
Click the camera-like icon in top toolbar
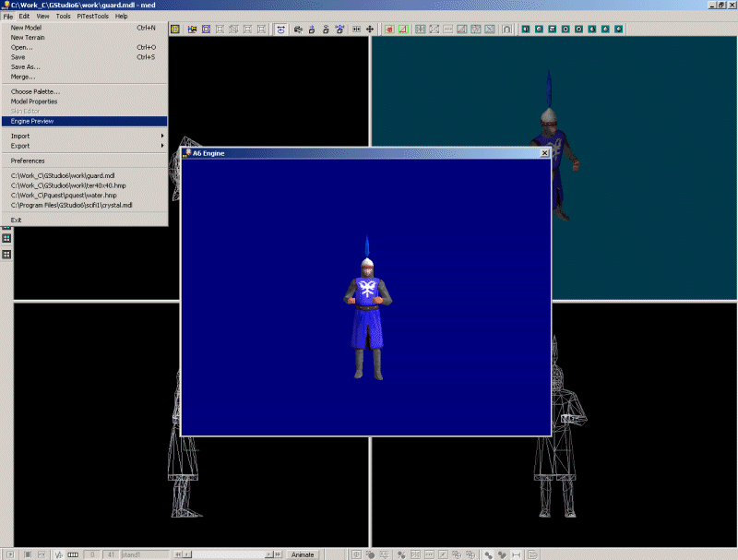point(280,30)
